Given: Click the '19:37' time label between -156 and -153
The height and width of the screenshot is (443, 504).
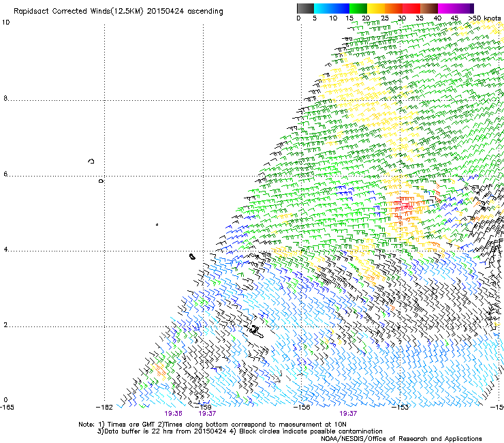Looking at the screenshot, I should [349, 414].
